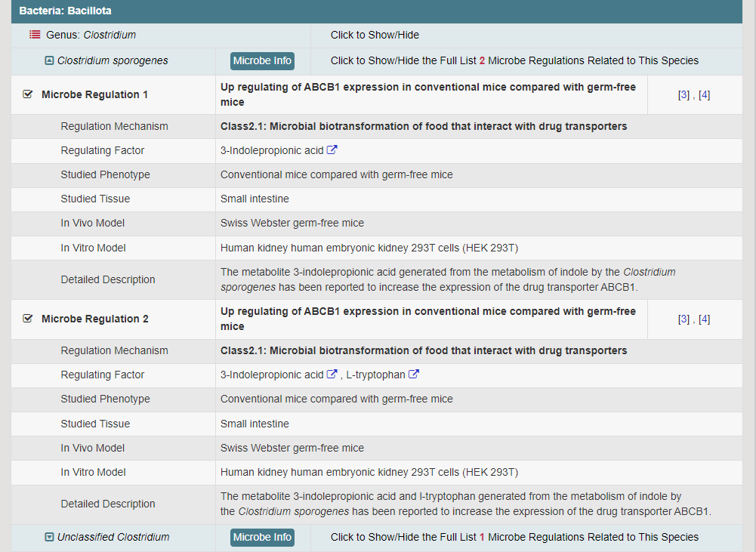Open reference [3] in Microbe Regulation 1
This screenshot has height=552, width=756.
pos(683,95)
